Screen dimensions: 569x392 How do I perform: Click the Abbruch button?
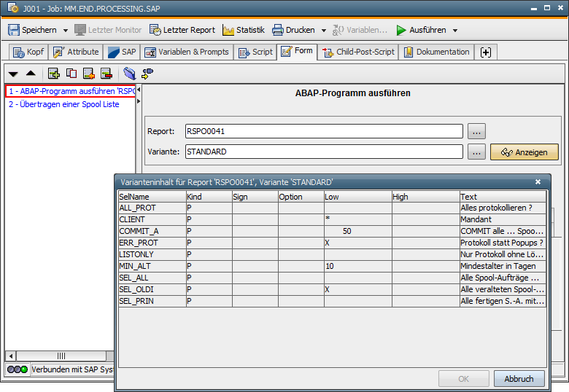(x=519, y=379)
